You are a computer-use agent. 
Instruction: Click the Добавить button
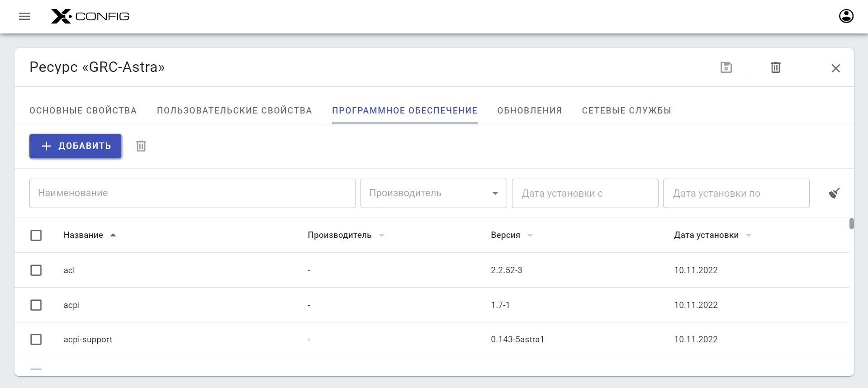(76, 146)
